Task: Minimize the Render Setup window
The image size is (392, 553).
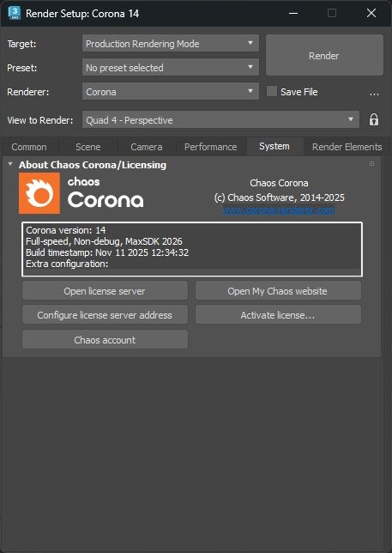Action: click(x=293, y=13)
